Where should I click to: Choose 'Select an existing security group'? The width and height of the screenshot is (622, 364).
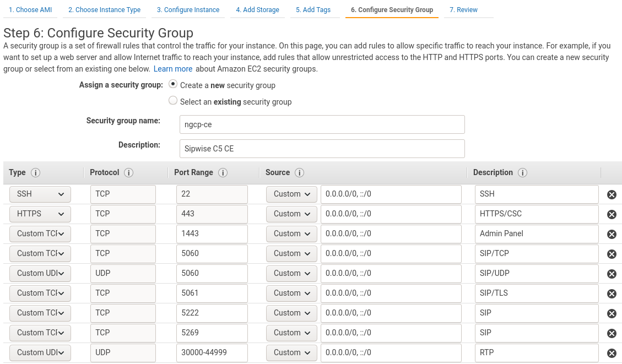pos(172,100)
